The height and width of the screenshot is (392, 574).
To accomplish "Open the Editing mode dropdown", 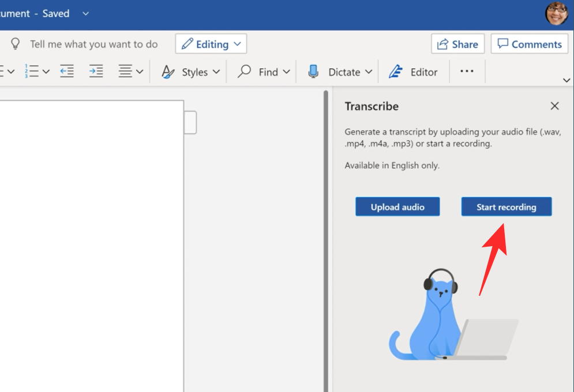I will [211, 43].
